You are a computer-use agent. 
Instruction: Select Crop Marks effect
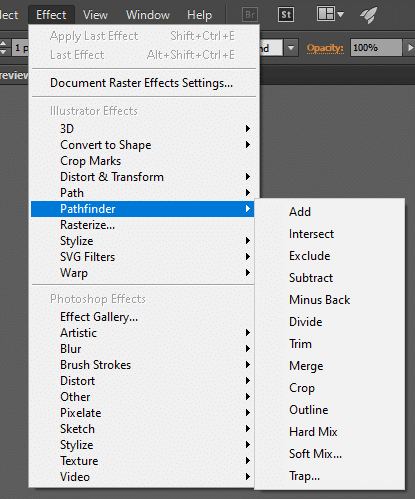(142, 161)
